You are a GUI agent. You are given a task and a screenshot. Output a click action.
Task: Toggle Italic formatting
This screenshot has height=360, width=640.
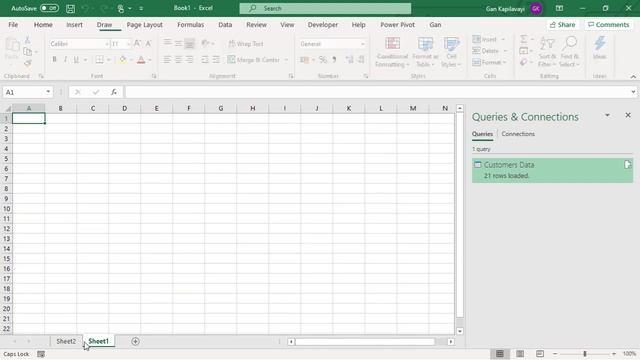pyautogui.click(x=65, y=60)
